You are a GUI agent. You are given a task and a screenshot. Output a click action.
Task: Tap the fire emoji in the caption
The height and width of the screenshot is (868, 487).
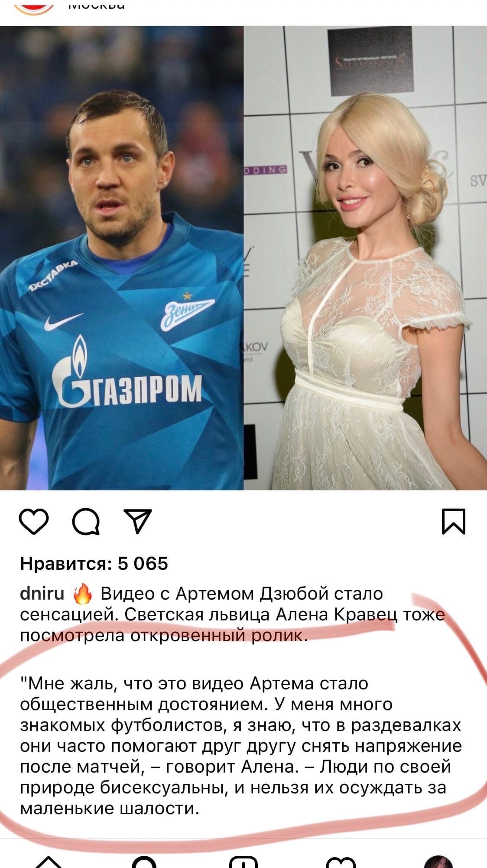[x=83, y=594]
